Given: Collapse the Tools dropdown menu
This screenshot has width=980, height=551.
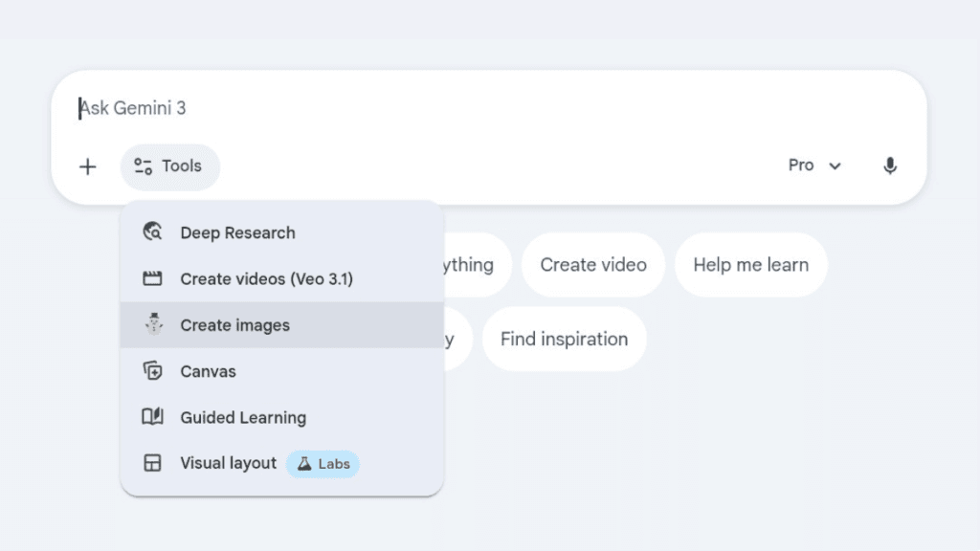Looking at the screenshot, I should pos(169,166).
